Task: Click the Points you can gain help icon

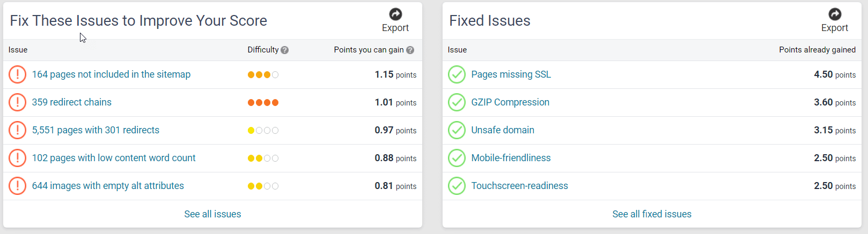Action: coord(410,50)
